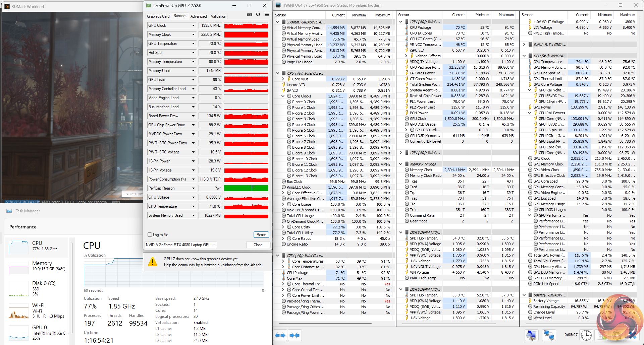Open the Hot Spot sensor dropdown arrow
The height and width of the screenshot is (345, 644).
193,53
